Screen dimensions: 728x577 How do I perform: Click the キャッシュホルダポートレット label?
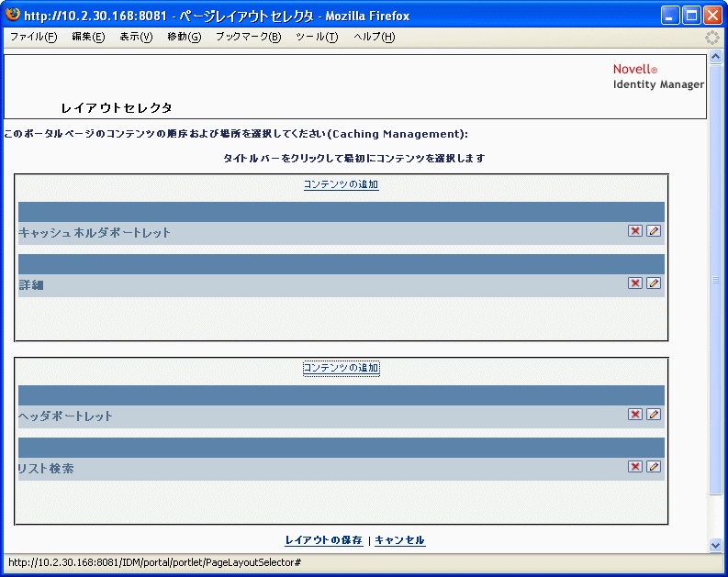click(x=95, y=233)
